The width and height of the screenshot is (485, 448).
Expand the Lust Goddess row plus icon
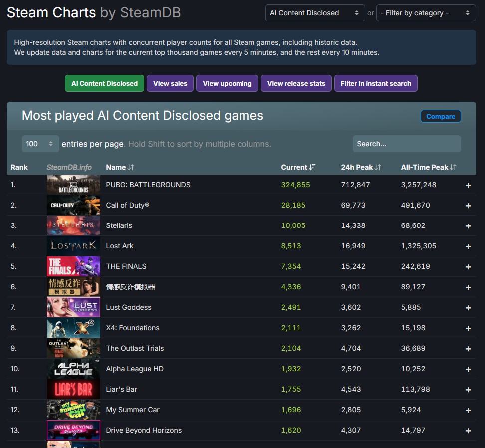point(468,308)
